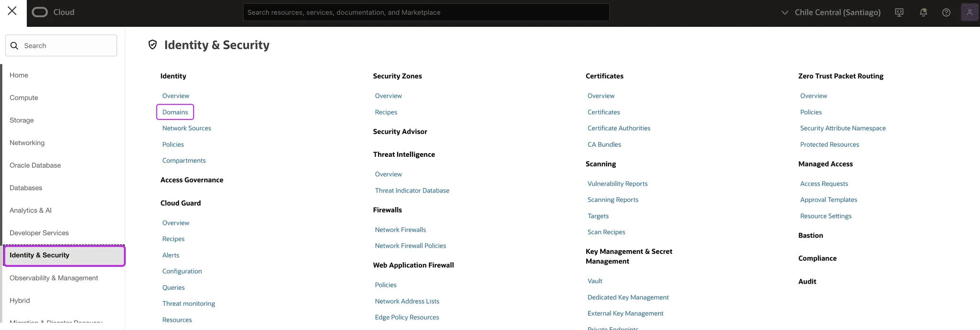Open the Vault link

tap(595, 281)
